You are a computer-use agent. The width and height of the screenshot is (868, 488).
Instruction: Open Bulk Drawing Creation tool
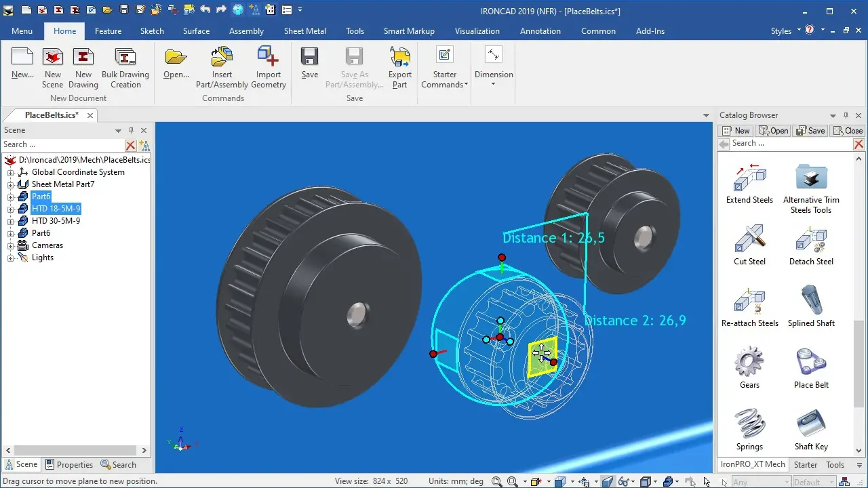point(125,68)
